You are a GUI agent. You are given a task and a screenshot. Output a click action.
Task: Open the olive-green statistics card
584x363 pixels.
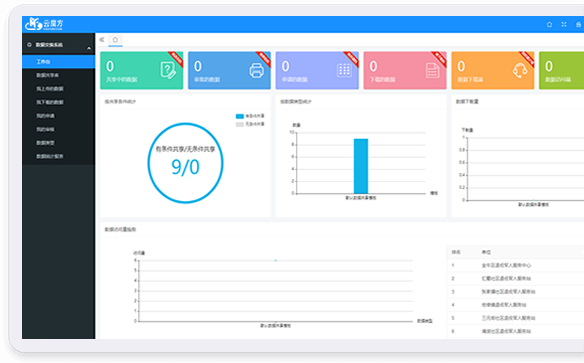click(x=561, y=70)
